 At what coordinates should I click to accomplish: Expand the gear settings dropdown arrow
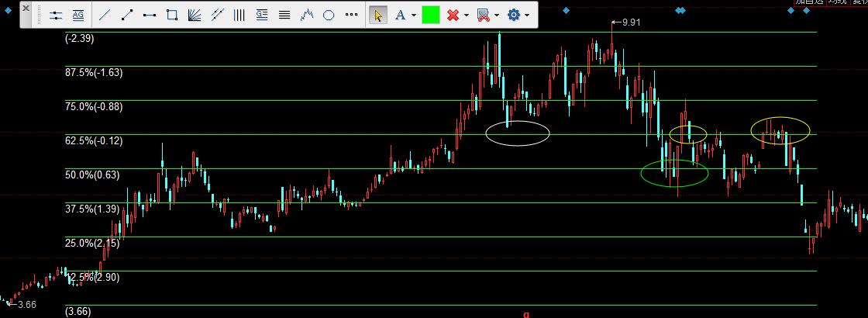pyautogui.click(x=527, y=16)
